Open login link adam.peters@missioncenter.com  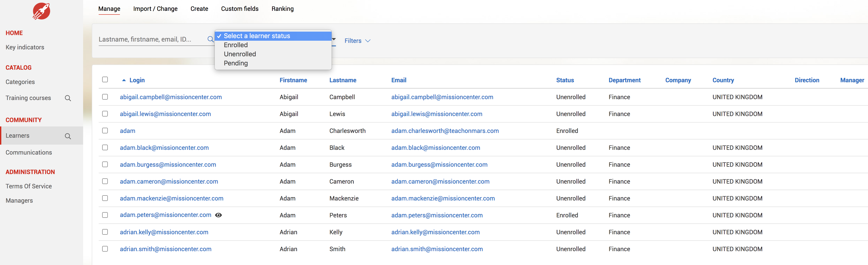pos(165,215)
